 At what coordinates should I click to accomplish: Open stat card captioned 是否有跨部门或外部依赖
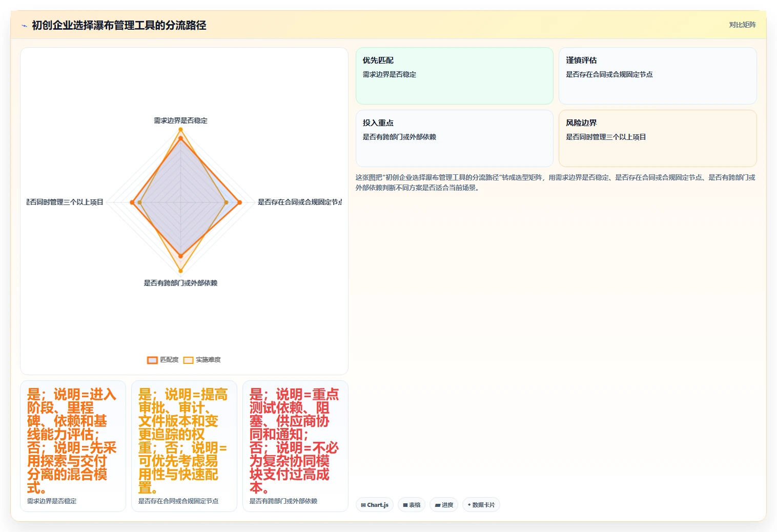(295, 446)
